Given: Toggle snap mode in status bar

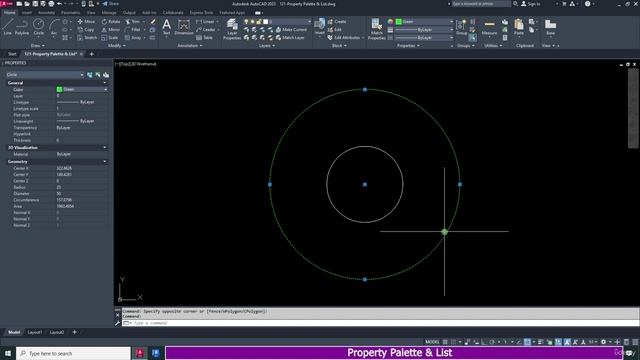Looking at the screenshot, I should coord(453,342).
